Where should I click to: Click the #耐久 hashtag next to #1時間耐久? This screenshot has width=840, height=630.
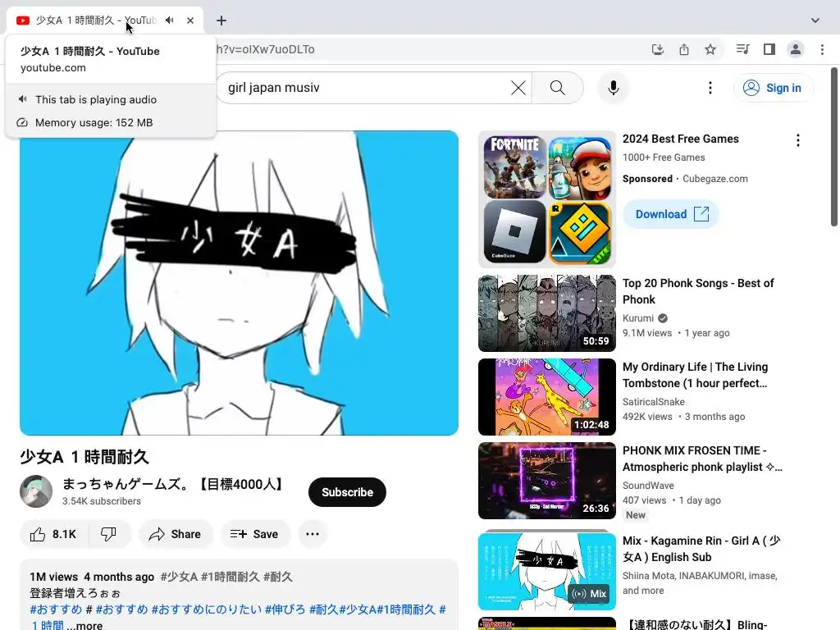[x=277, y=577]
